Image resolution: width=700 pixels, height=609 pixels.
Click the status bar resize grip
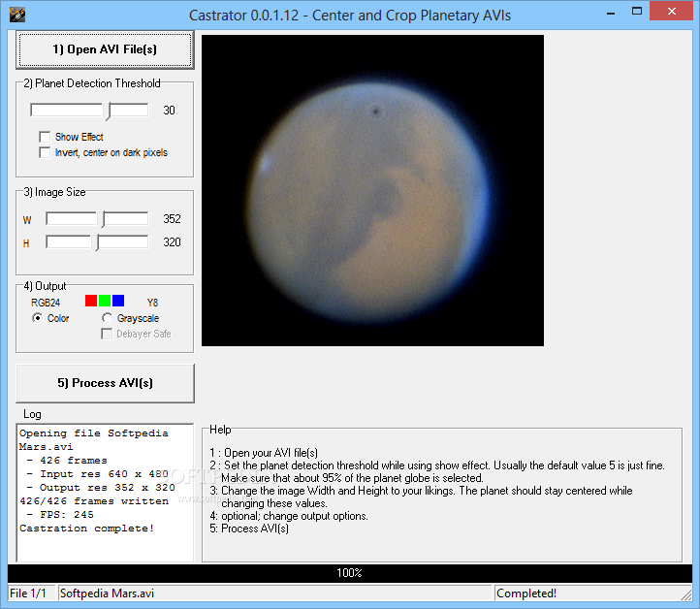pos(686,594)
